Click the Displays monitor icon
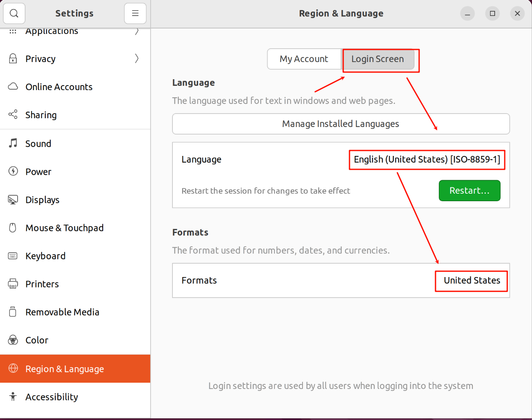 [x=13, y=200]
